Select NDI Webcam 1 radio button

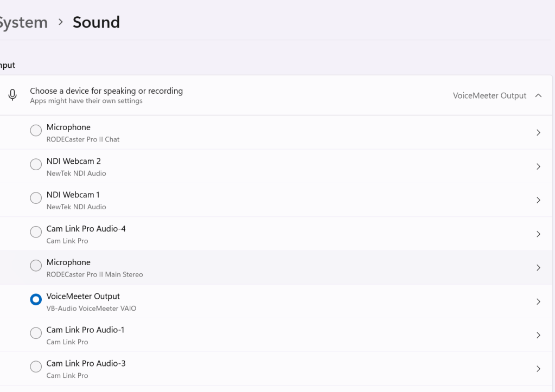tap(36, 198)
